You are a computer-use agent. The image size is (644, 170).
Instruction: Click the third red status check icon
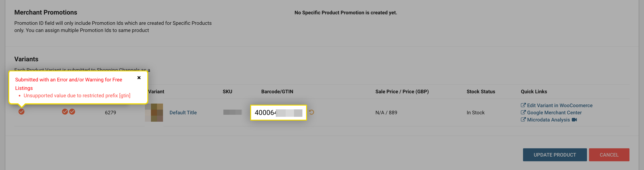[x=72, y=111]
